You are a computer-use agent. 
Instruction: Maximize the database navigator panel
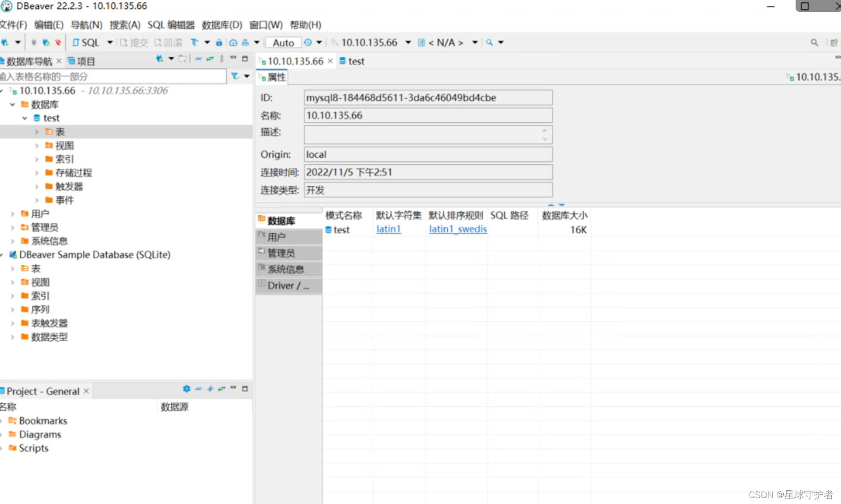tap(245, 58)
